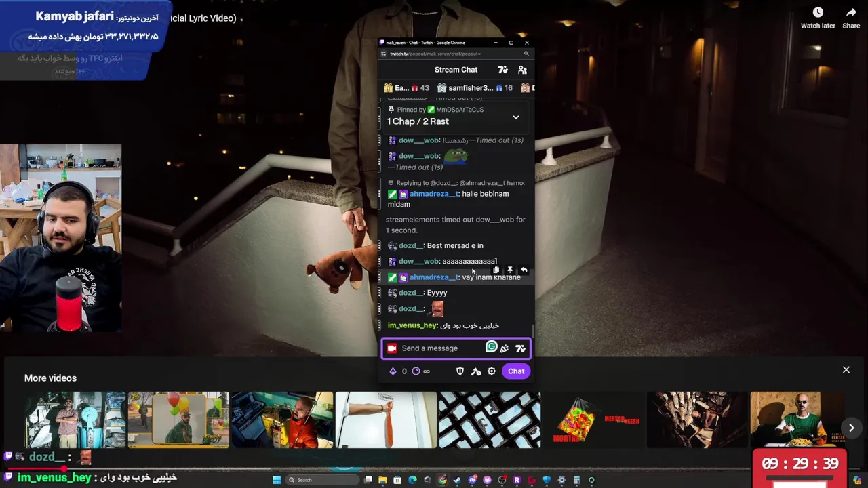
Task: Click the site info icon in Chrome address bar
Action: [x=384, y=54]
